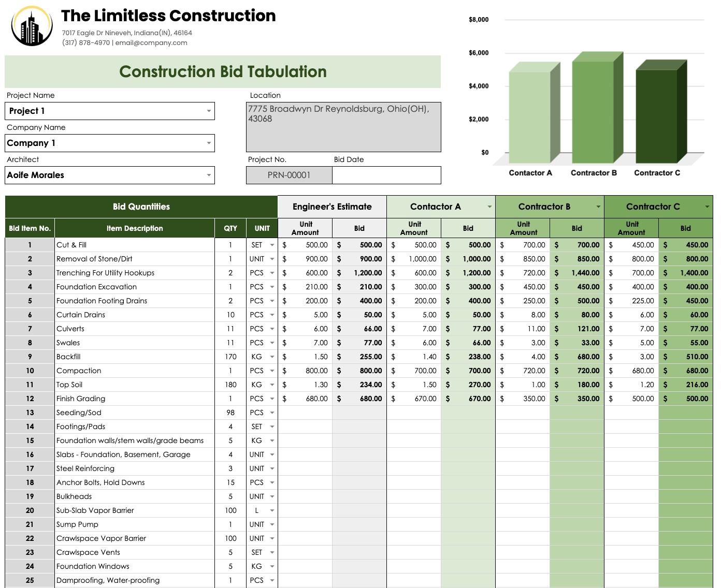Click the quantity 170 for Backfill
Screen dimensions: 721x588
pyautogui.click(x=230, y=357)
